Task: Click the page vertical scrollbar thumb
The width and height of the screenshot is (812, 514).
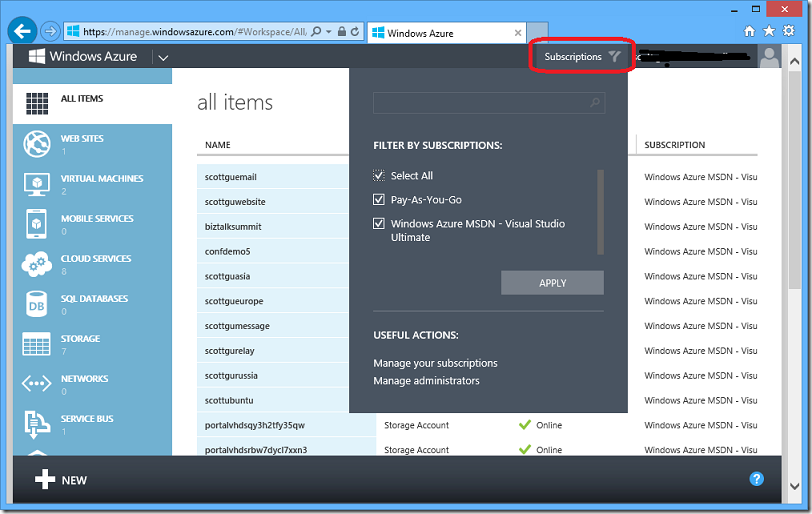Action: tap(794, 180)
